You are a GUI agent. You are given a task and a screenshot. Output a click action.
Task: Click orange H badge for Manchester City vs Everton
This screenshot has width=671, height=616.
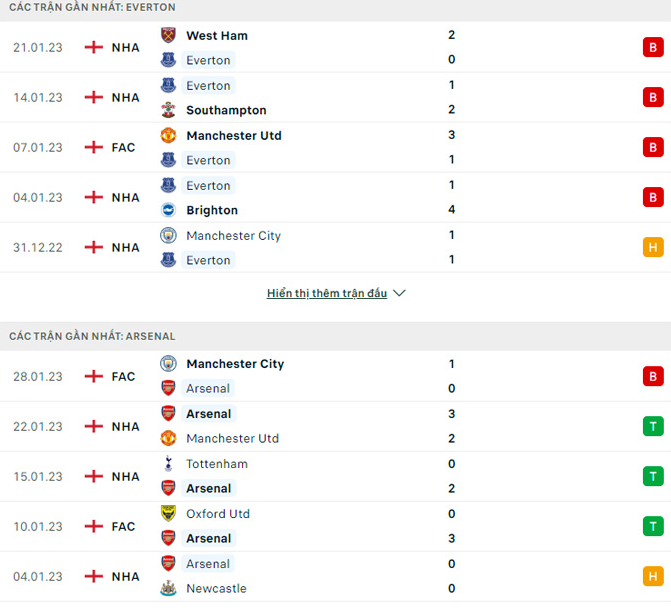653,247
